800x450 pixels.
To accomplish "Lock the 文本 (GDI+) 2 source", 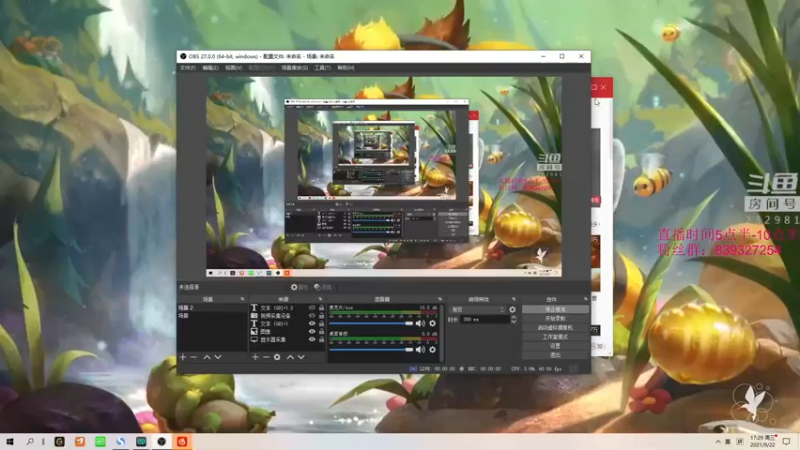I will pos(321,308).
